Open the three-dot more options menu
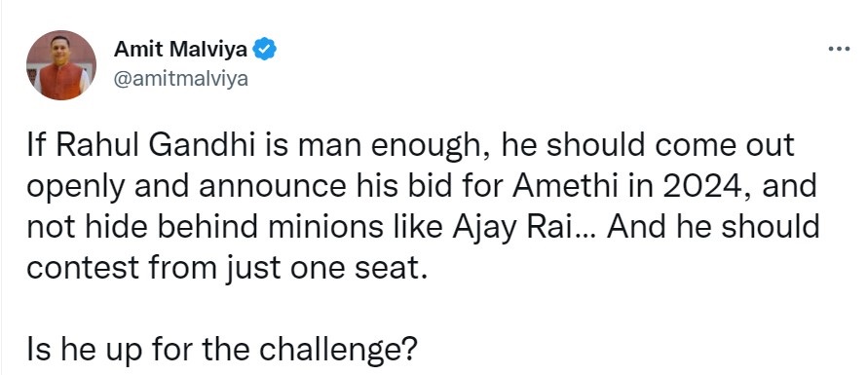This screenshot has width=868, height=375. click(x=839, y=50)
